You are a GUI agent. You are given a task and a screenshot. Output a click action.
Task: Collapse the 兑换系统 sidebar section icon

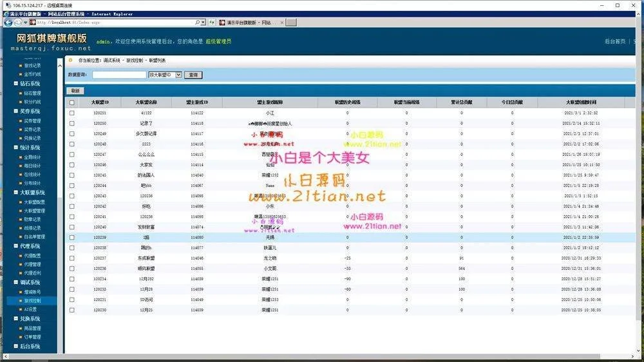pos(16,319)
